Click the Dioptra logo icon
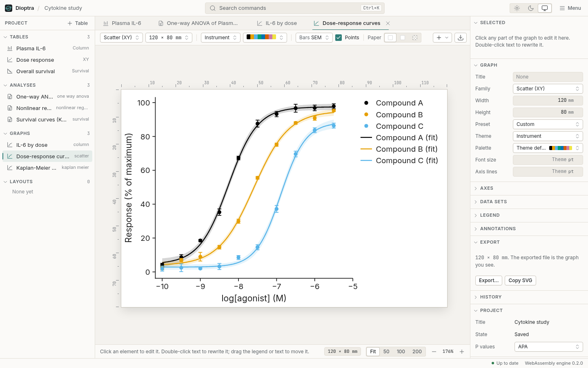588x368 pixels. tap(9, 8)
